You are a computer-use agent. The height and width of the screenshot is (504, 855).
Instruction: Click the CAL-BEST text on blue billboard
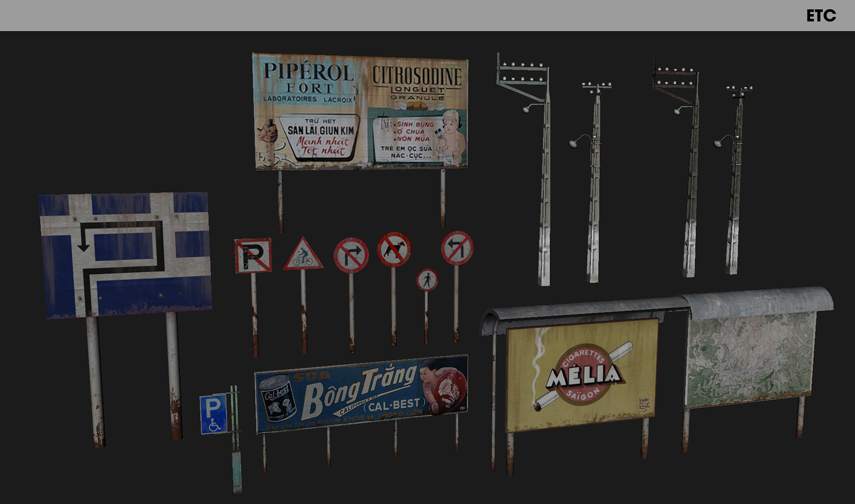click(394, 404)
